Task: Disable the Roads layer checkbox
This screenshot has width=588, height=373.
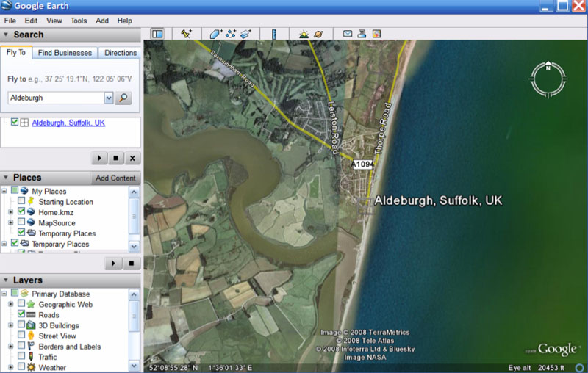Action: (21, 314)
